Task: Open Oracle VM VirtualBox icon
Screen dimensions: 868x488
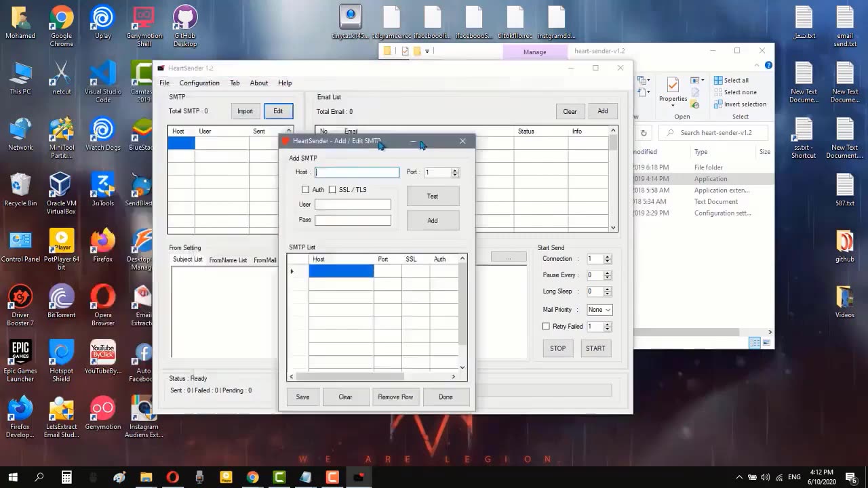Action: (61, 194)
